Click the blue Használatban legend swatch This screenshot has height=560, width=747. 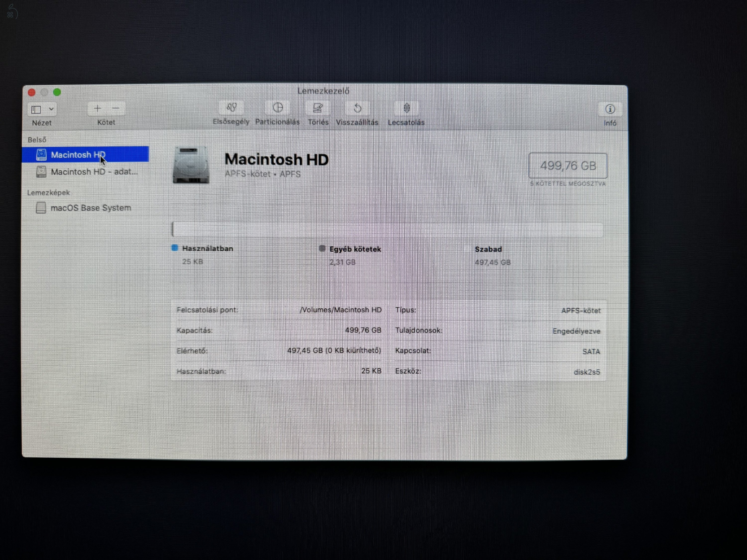click(x=175, y=248)
